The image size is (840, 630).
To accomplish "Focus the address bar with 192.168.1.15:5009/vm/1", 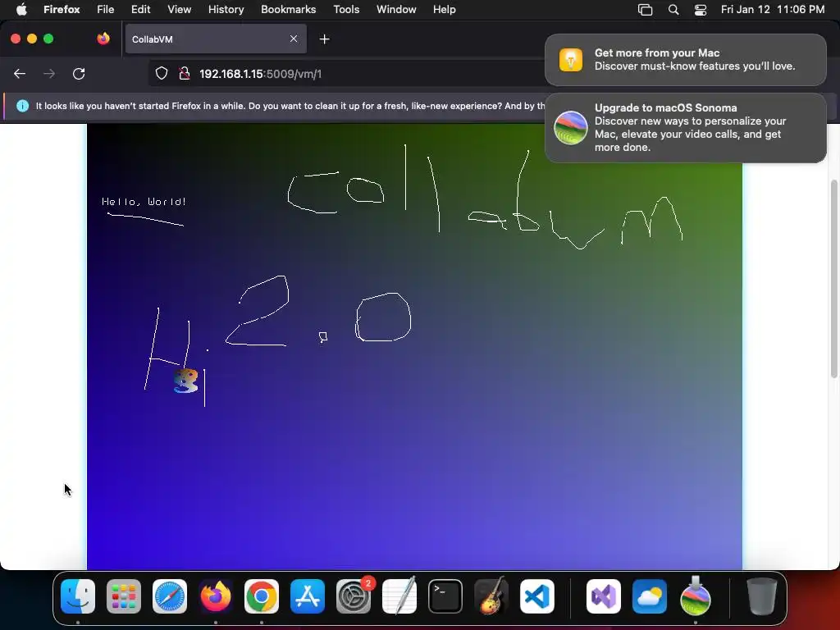I will pos(348,74).
